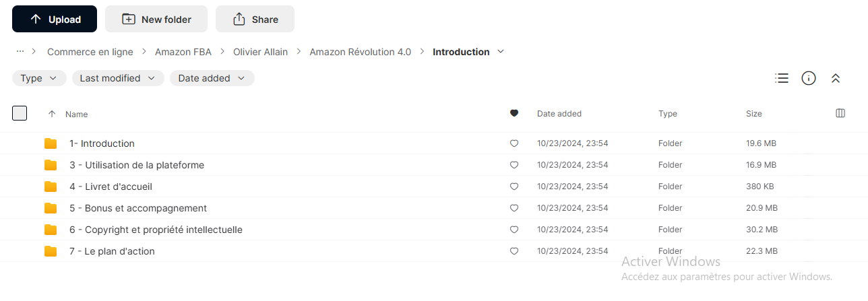This screenshot has width=868, height=301.
Task: Open the Type filter dropdown
Action: pos(39,78)
